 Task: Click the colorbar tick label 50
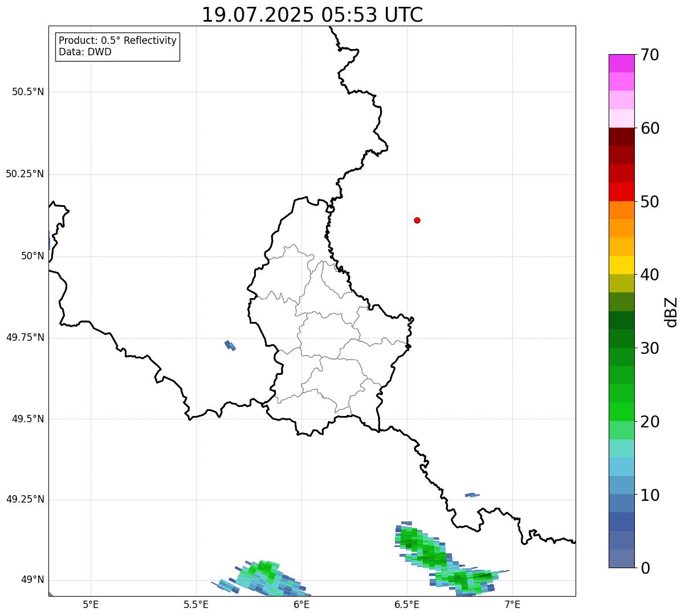click(x=650, y=202)
